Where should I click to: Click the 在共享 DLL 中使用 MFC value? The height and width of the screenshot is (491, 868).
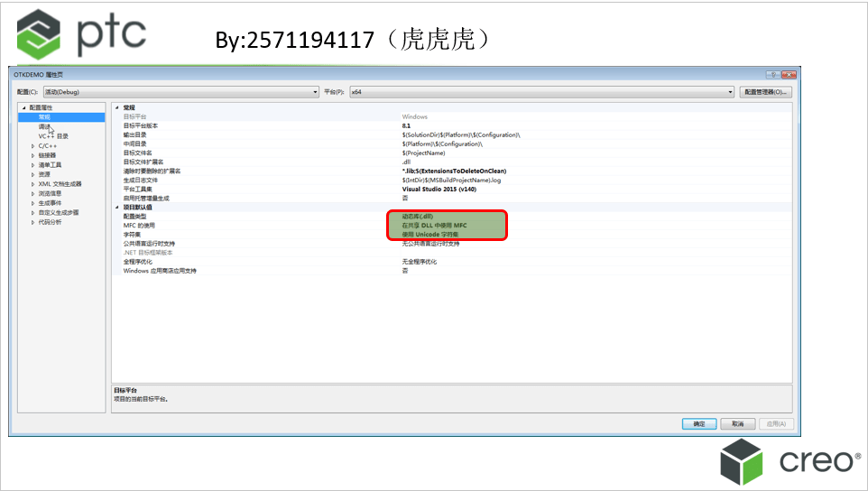point(435,226)
